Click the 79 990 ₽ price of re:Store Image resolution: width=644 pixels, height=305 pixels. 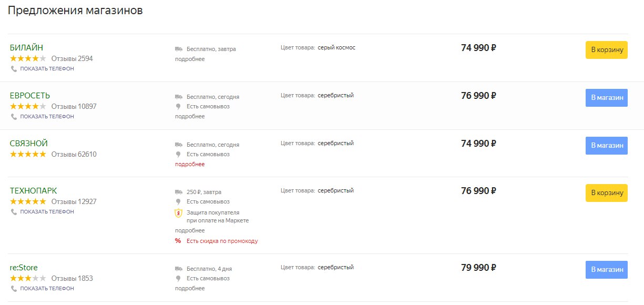[478, 268]
